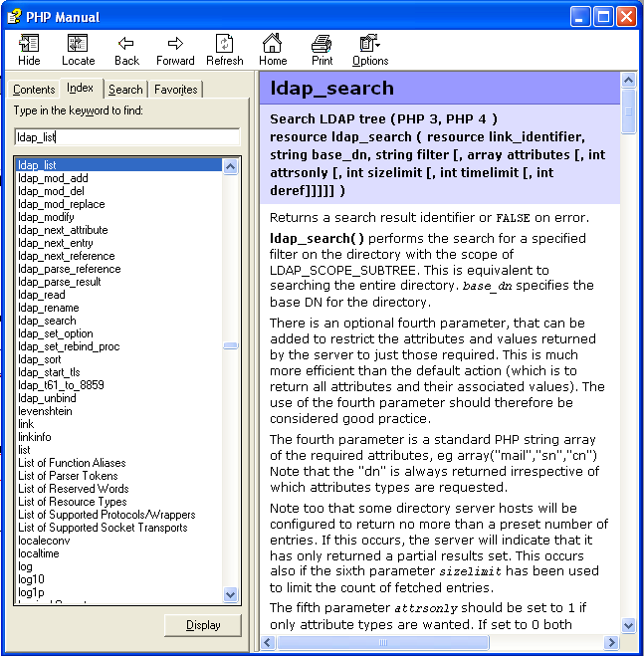The image size is (644, 656).
Task: Select ldap_set_option index entry
Action: point(55,333)
